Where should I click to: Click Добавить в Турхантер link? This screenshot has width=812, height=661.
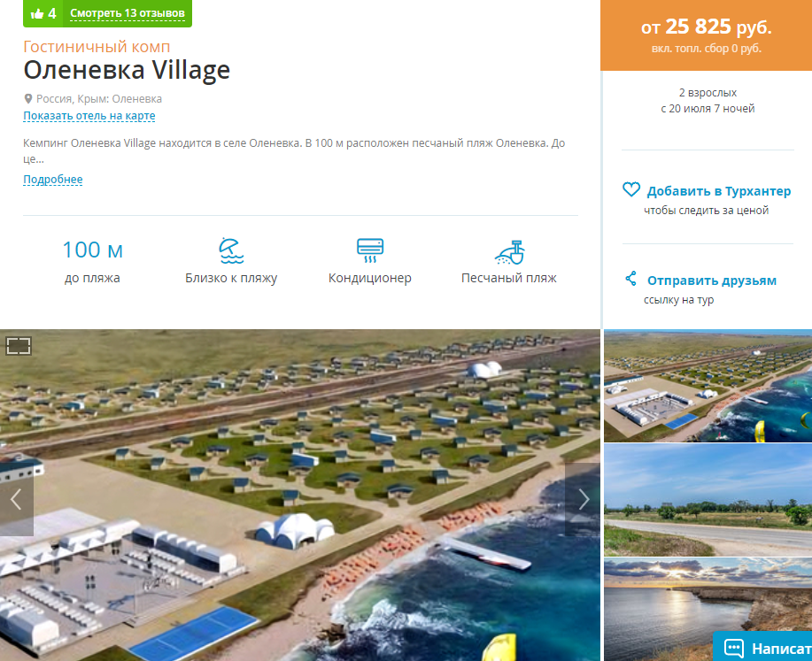[x=719, y=191]
